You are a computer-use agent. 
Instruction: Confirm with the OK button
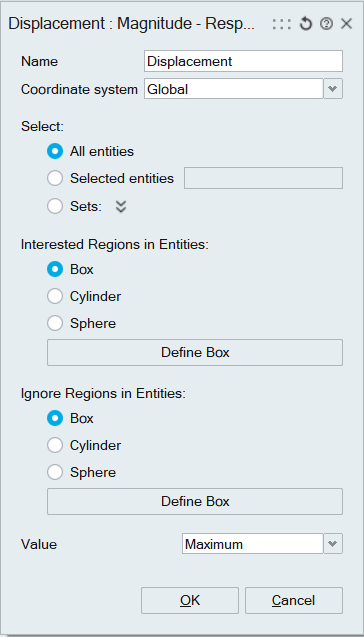(x=190, y=600)
